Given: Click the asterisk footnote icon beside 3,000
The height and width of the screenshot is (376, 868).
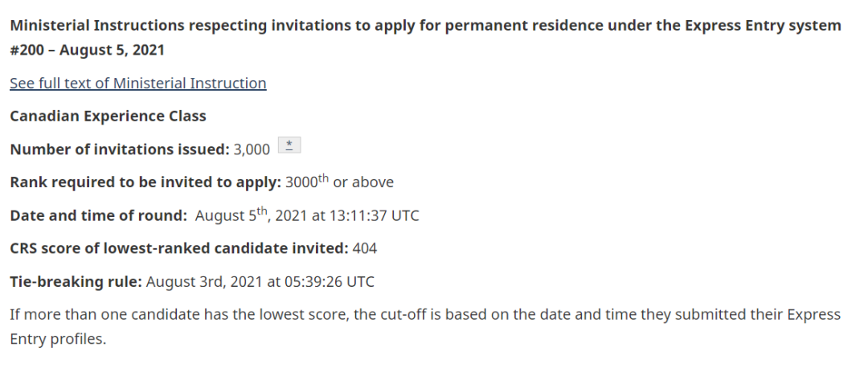Looking at the screenshot, I should click(x=289, y=145).
